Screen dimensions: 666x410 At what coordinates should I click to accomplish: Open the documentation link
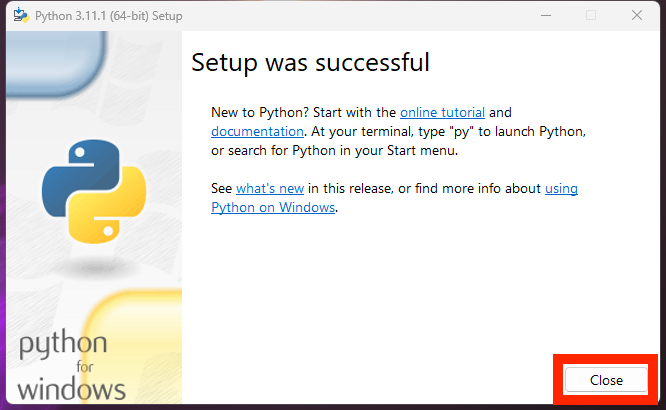(x=257, y=132)
